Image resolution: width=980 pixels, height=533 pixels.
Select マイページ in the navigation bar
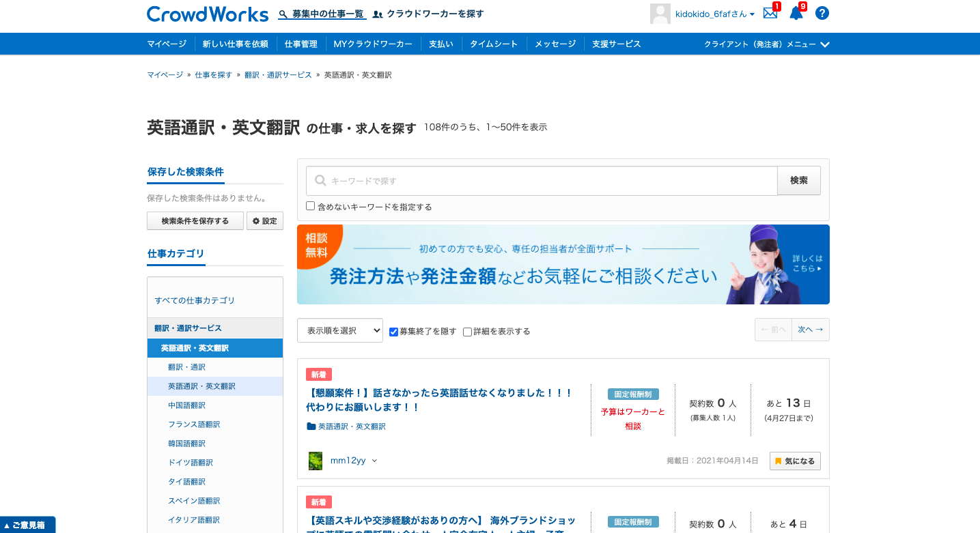tap(166, 44)
